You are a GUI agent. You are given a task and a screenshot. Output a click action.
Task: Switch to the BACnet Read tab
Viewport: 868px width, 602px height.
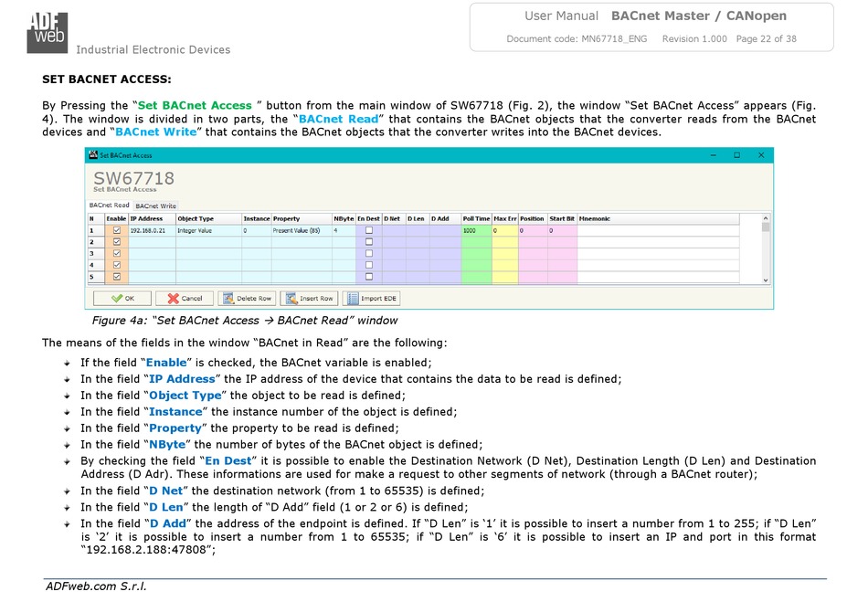click(109, 206)
